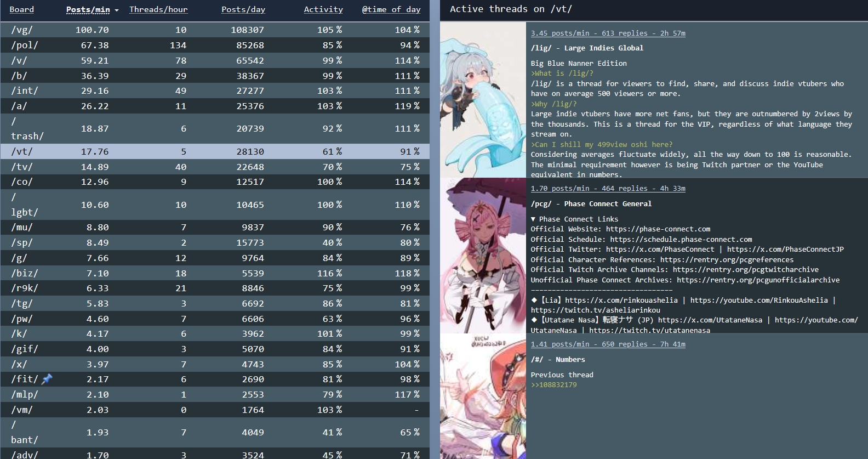Click the ">Can I shill my 499view oshi here?" line
868x459 pixels.
[602, 145]
